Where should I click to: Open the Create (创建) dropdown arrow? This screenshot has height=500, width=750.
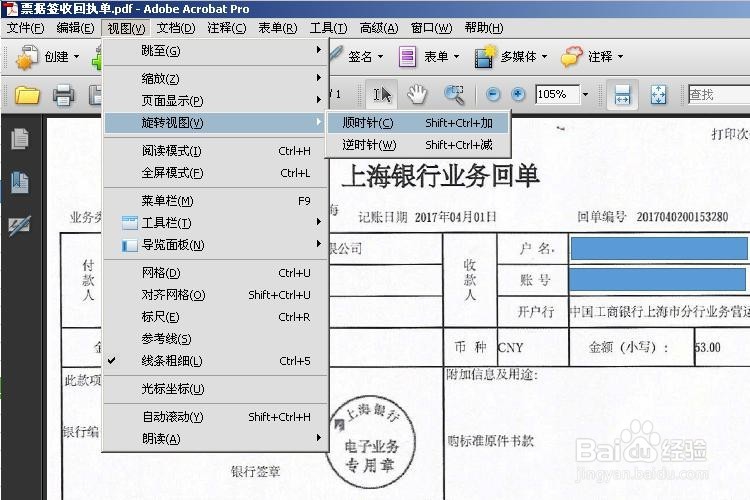tap(76, 57)
